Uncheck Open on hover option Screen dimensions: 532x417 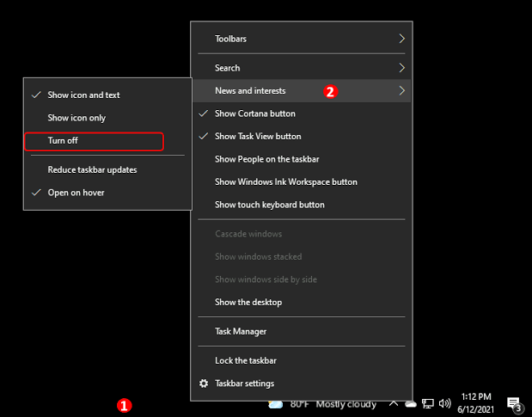click(107, 193)
